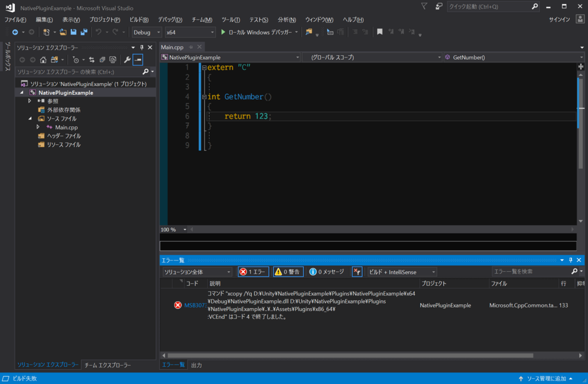This screenshot has height=384, width=588.
Task: Open the Build menu
Action: point(138,20)
